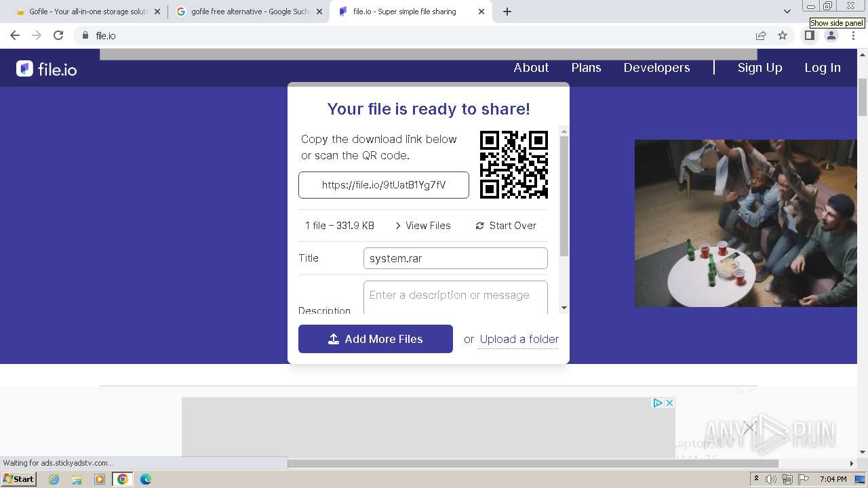The width and height of the screenshot is (868, 488).
Task: Click the Title input with system.rar
Action: point(456,258)
